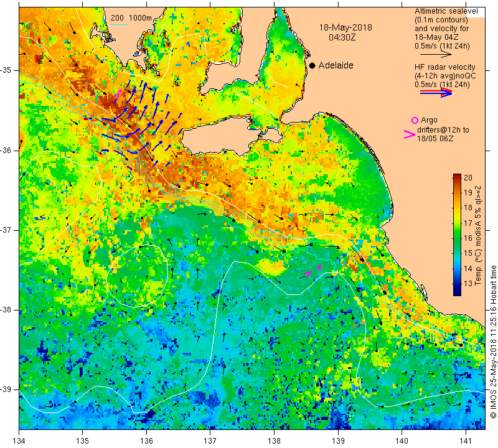This screenshot has height=448, width=498.
Task: Click the colour bar value 14
Action: tap(468, 268)
